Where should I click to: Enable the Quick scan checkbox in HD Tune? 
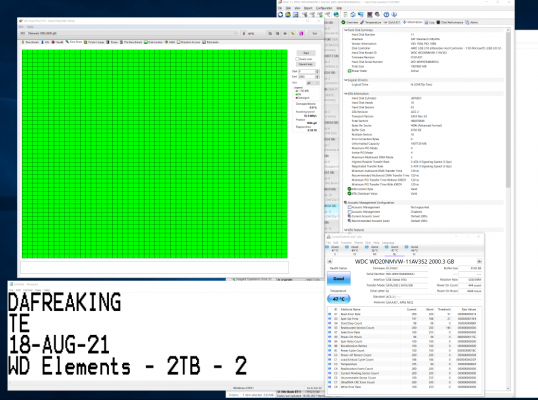tap(297, 59)
